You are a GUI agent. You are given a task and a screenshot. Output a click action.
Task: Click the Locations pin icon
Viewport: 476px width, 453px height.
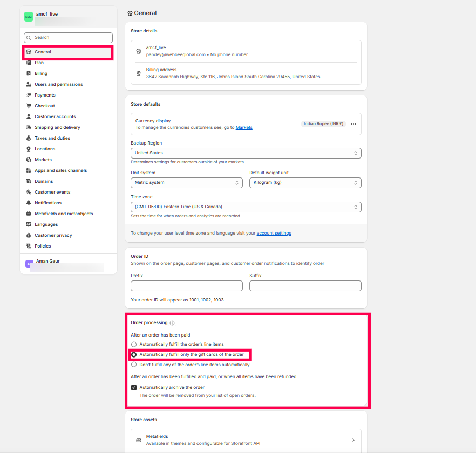pos(29,149)
